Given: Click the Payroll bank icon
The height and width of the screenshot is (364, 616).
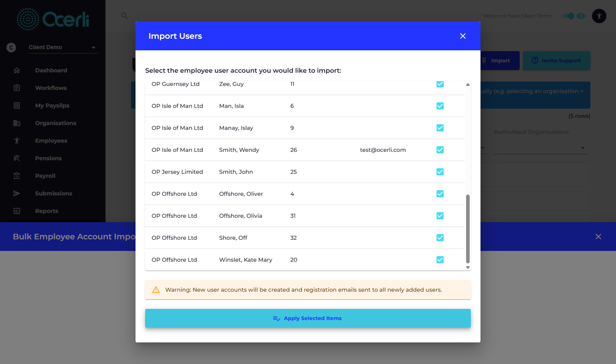Looking at the screenshot, I should [17, 176].
